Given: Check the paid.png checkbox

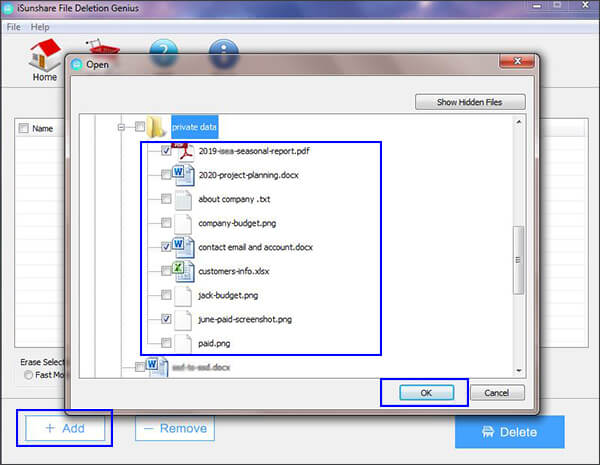Looking at the screenshot, I should click(x=166, y=343).
